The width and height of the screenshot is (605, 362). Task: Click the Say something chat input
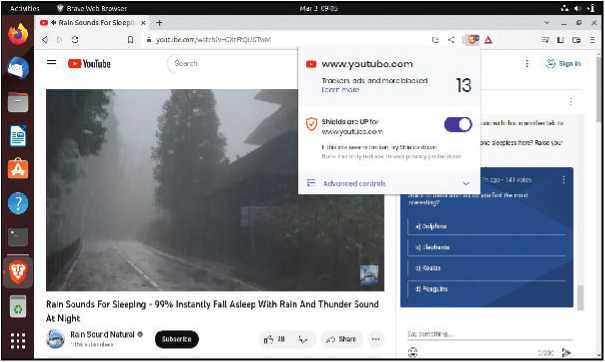[489, 334]
